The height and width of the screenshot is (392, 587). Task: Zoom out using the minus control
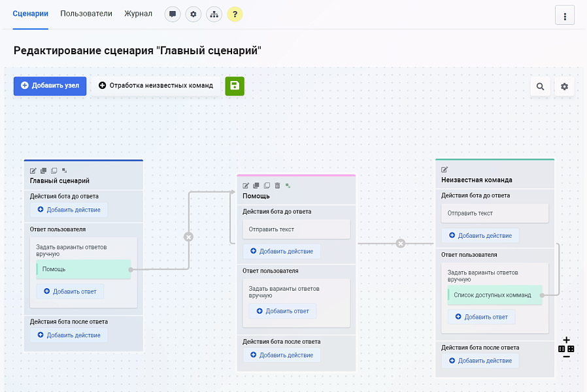566,356
